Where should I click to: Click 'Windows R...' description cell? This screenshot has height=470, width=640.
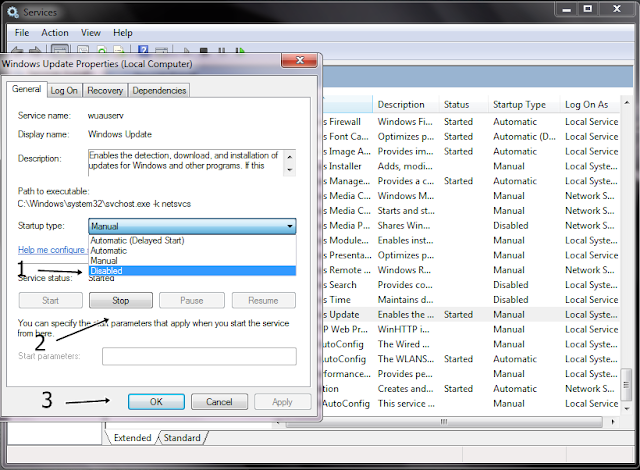[404, 270]
